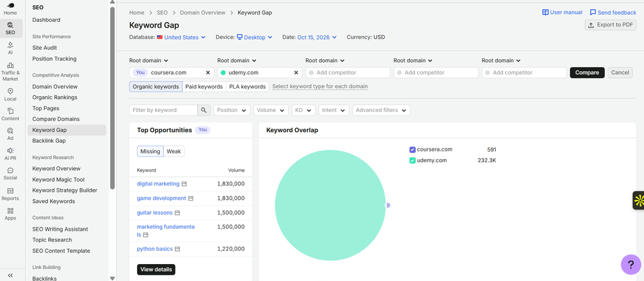Open the AI icon in left rail
The image size is (644, 281).
[10, 48]
